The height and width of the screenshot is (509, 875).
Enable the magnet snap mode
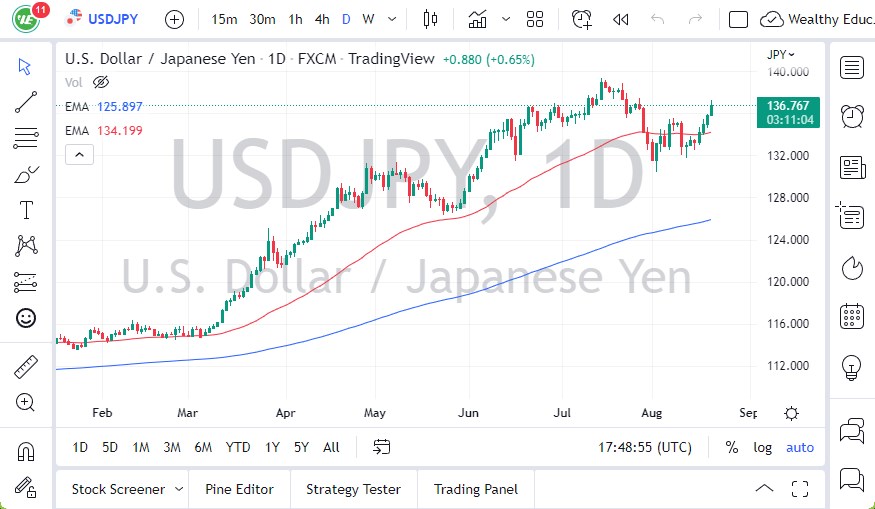tap(26, 451)
